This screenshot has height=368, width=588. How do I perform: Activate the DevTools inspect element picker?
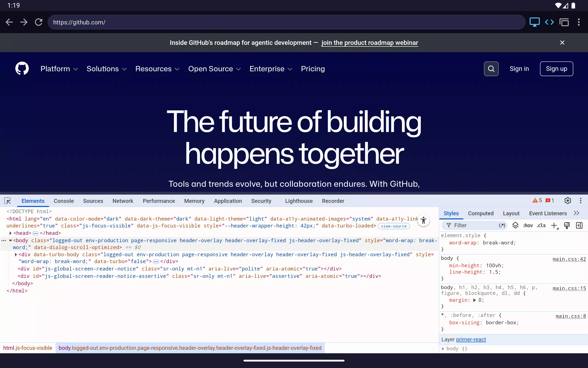click(8, 201)
